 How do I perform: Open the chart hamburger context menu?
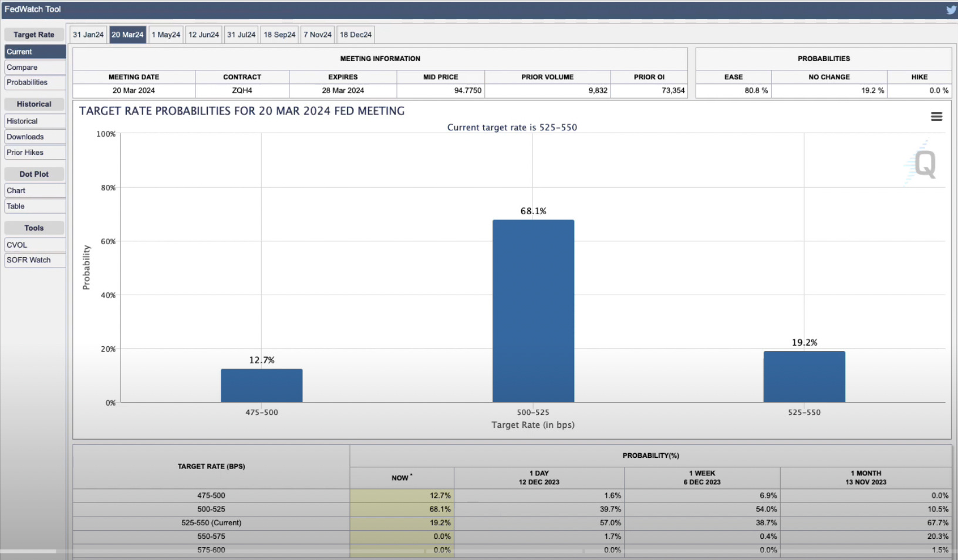(x=936, y=117)
